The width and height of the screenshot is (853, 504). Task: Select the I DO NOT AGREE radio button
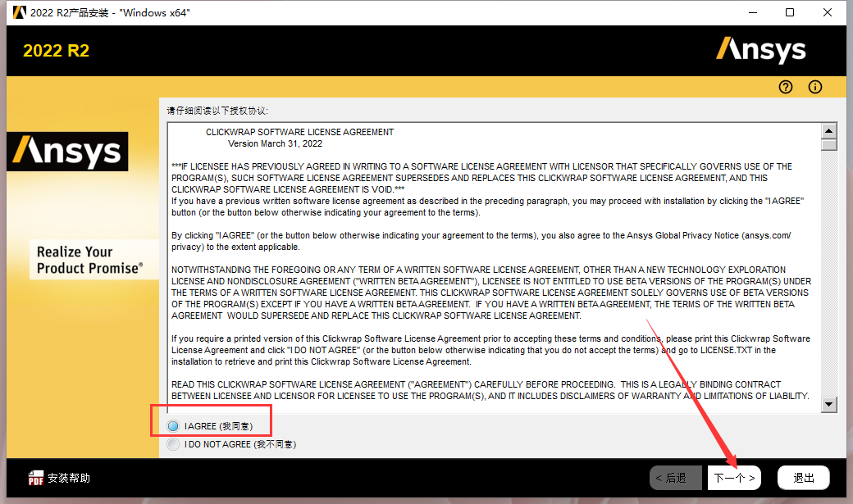173,444
